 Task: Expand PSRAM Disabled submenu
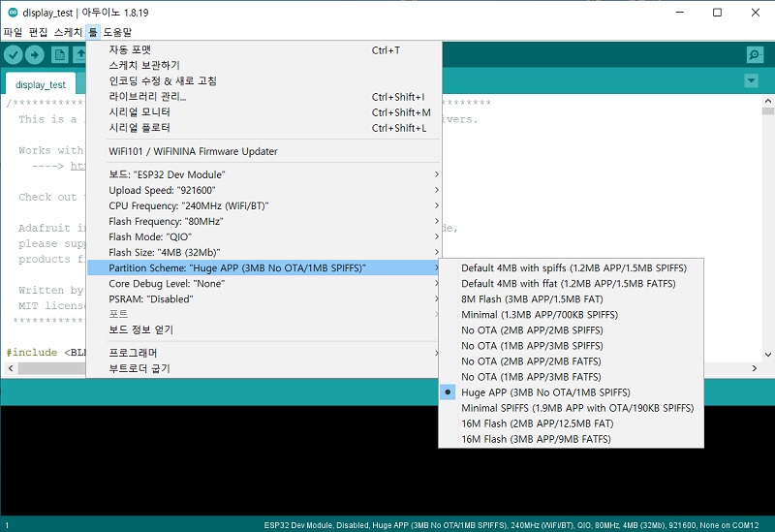(263, 299)
